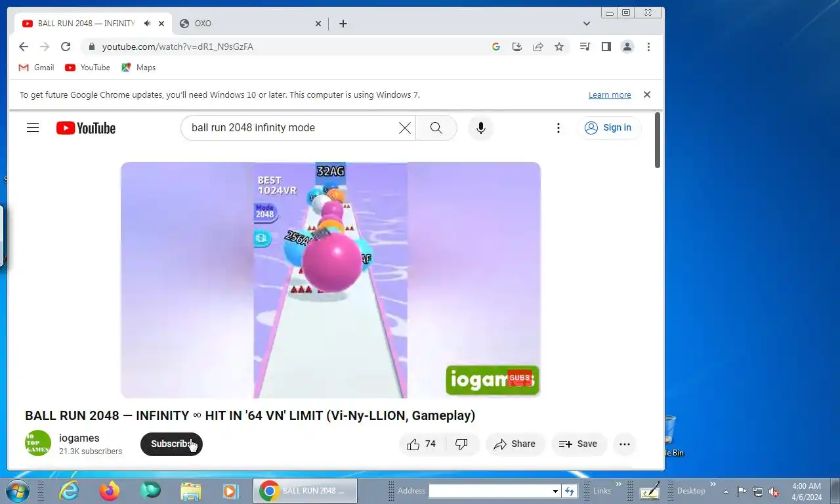Save the video to a playlist
The width and height of the screenshot is (840, 504).
(x=579, y=444)
